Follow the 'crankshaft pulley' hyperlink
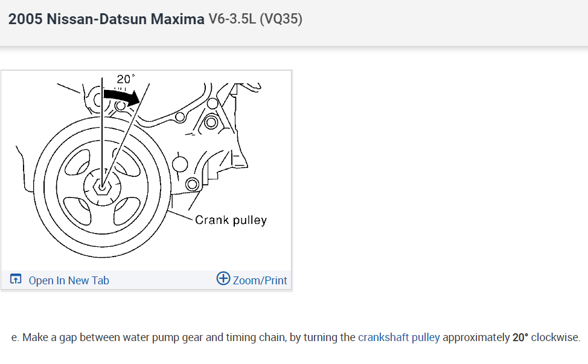Image resolution: width=588 pixels, height=364 pixels. [398, 337]
